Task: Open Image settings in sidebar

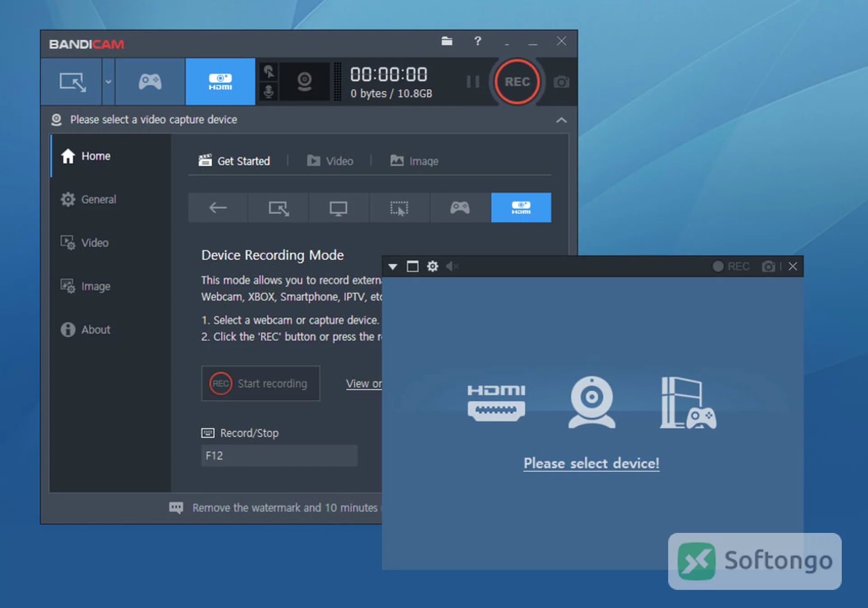Action: point(111,286)
